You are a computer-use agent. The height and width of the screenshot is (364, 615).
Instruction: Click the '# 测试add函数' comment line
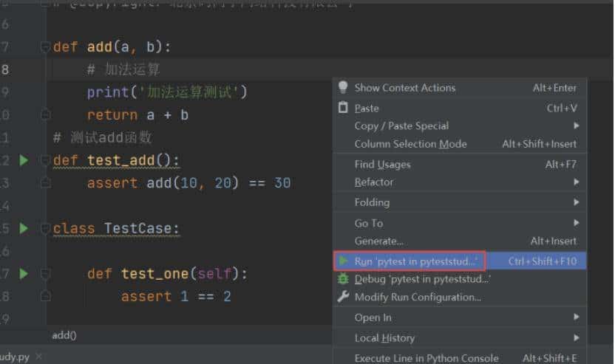click(x=102, y=137)
